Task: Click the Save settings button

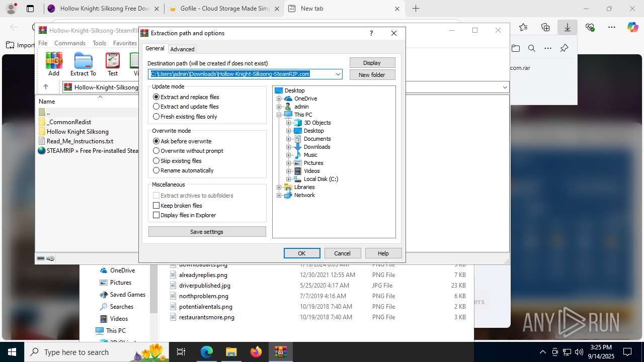Action: click(207, 232)
